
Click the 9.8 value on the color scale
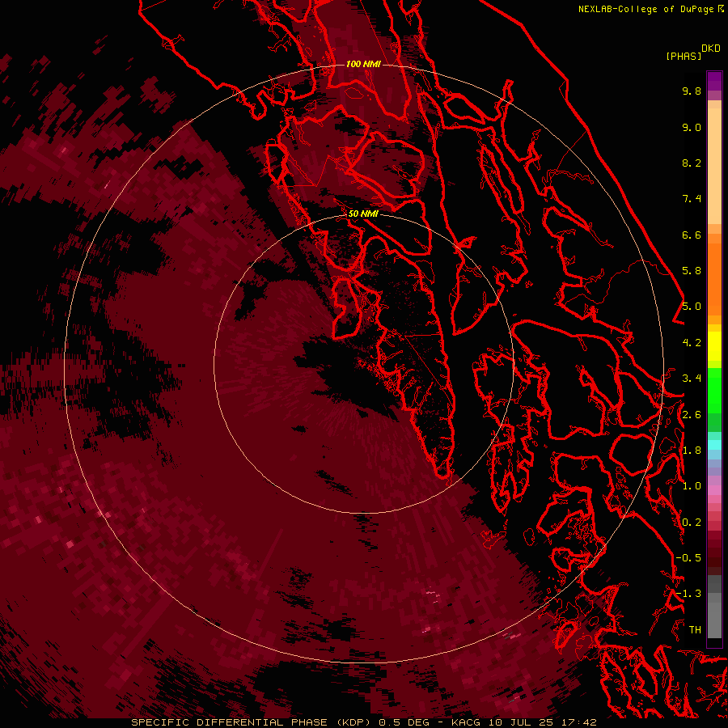point(692,91)
